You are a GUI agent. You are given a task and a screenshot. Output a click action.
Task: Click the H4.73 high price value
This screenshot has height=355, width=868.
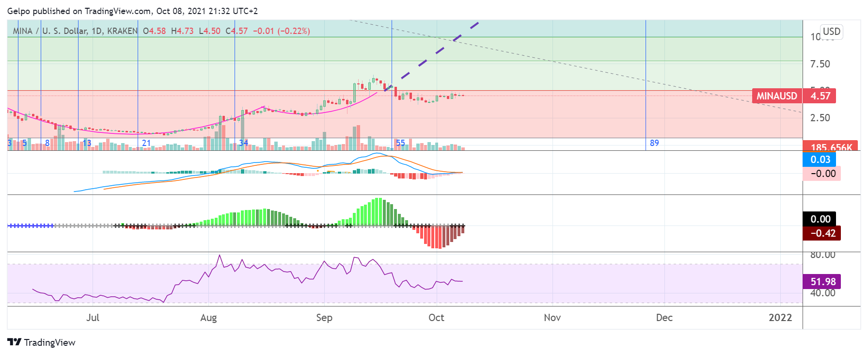click(182, 31)
